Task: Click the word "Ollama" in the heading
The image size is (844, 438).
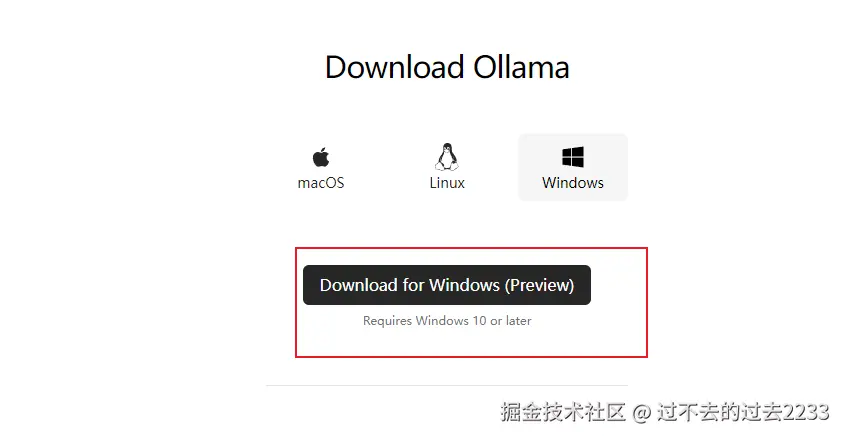Action: click(x=521, y=67)
